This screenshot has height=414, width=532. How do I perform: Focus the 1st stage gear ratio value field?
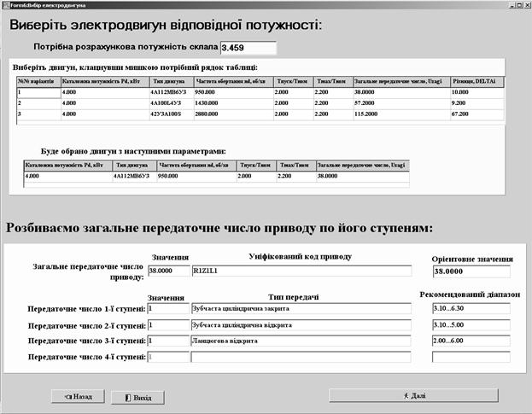(168, 308)
